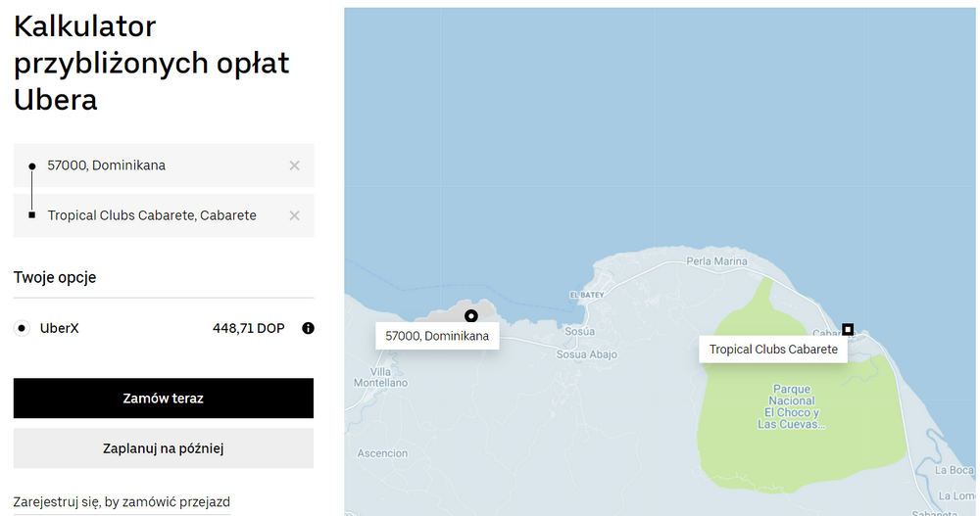The height and width of the screenshot is (516, 980).
Task: Clear the pickup location 57000, Dominikana
Action: pyautogui.click(x=294, y=165)
